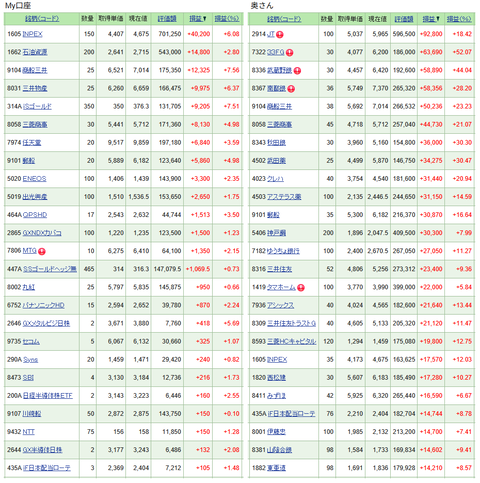Sort 奥さん table by 銘柄(コード) header
Image resolution: width=480 pixels, height=483 pixels.
tap(284, 19)
